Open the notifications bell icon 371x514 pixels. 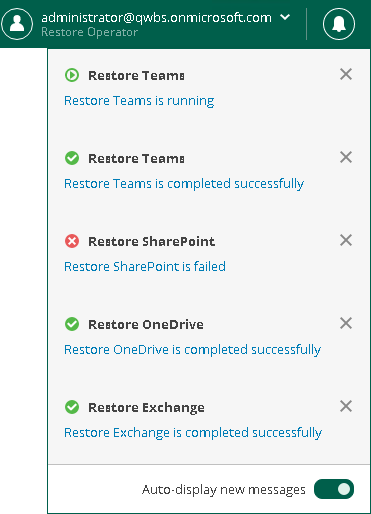point(339,24)
